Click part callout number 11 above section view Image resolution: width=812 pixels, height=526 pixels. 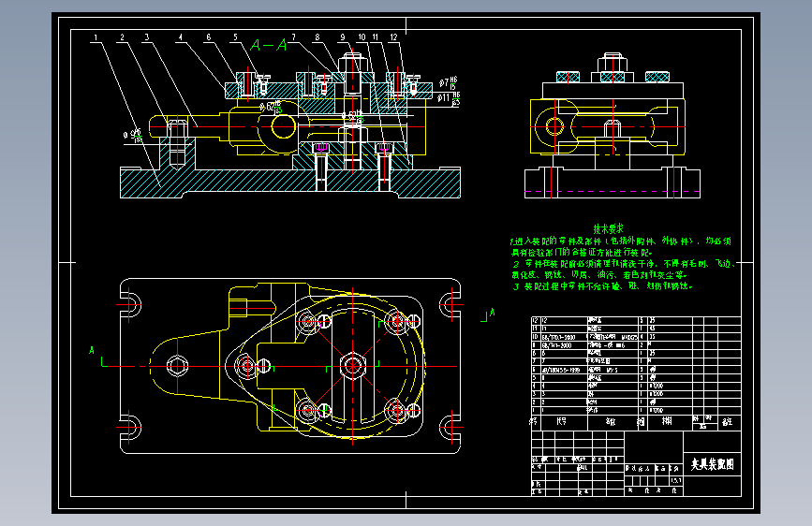pos(376,37)
